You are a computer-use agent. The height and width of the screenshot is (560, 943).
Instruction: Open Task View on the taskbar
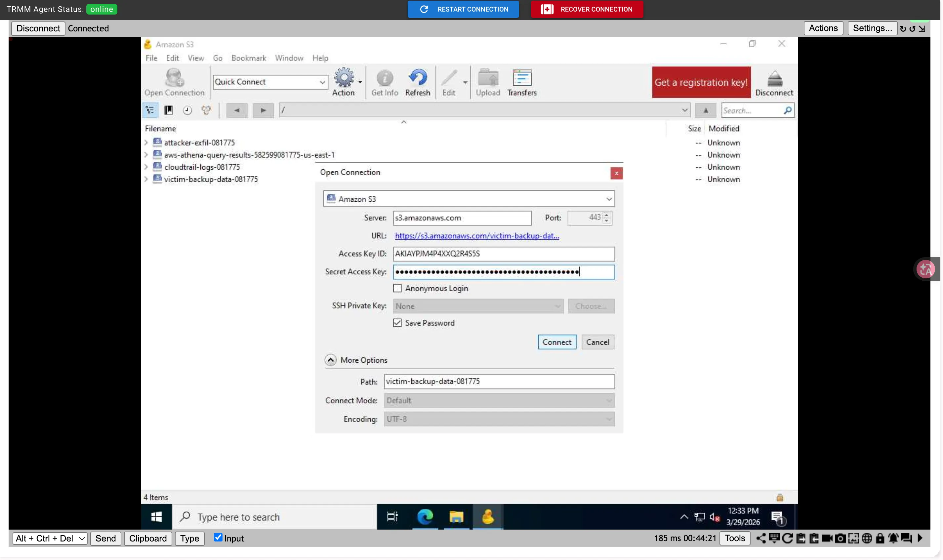point(392,517)
